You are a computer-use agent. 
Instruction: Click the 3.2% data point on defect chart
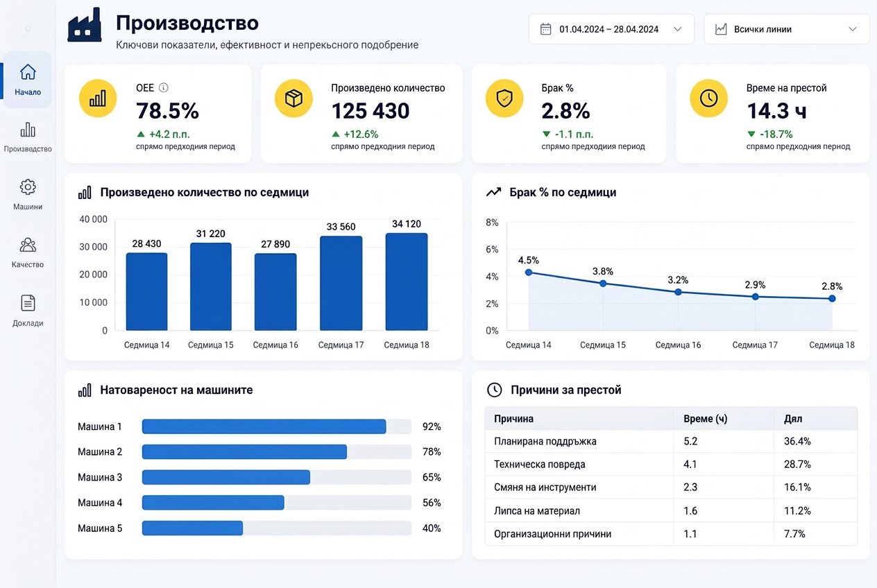tap(679, 292)
